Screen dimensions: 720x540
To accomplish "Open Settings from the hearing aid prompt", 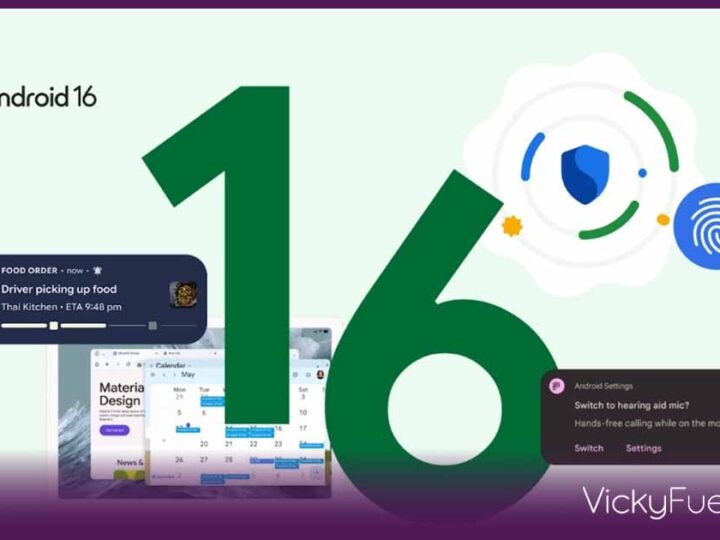I will point(643,448).
